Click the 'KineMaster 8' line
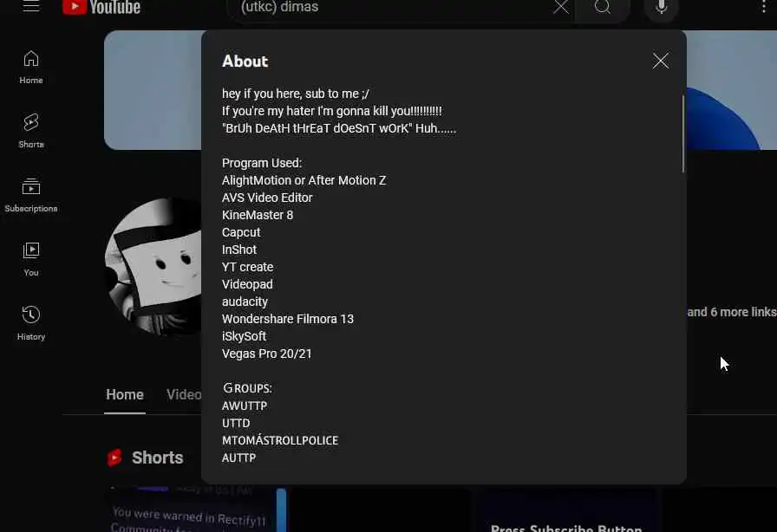 [x=258, y=215]
